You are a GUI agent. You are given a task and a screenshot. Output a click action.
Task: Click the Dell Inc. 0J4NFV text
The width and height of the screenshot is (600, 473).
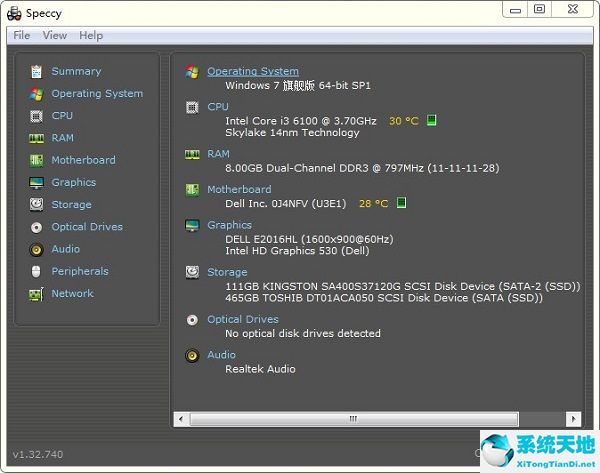click(x=285, y=204)
